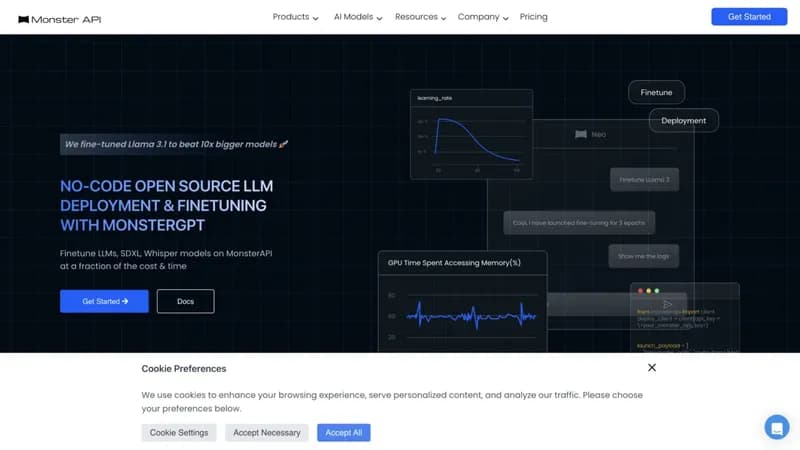Click the hero Get Started arrow button
The height and width of the screenshot is (450, 800).
click(x=104, y=302)
